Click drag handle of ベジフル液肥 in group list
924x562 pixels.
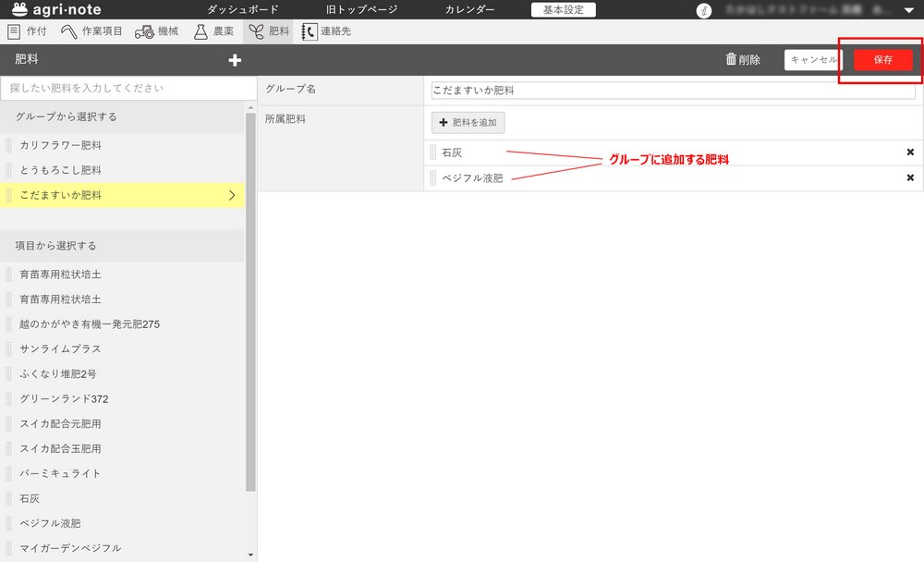pos(433,178)
